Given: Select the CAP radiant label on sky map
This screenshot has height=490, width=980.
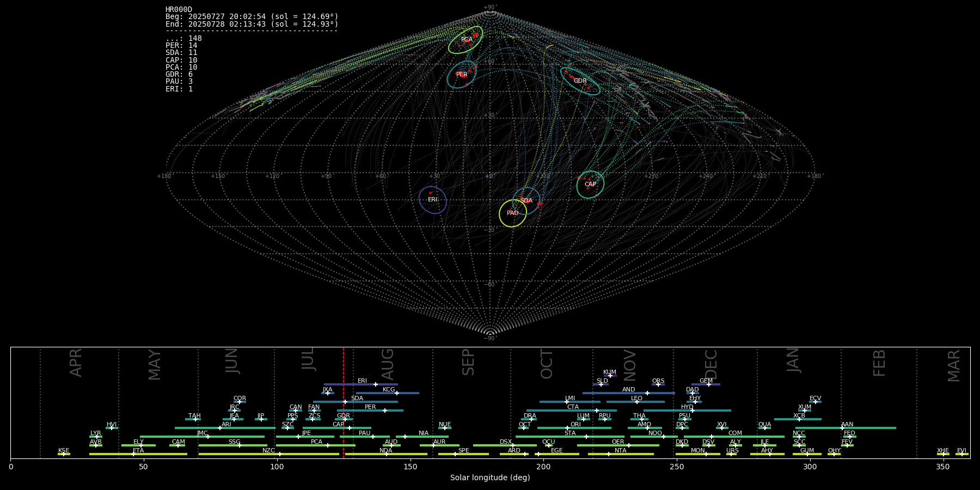Looking at the screenshot, I should point(590,185).
